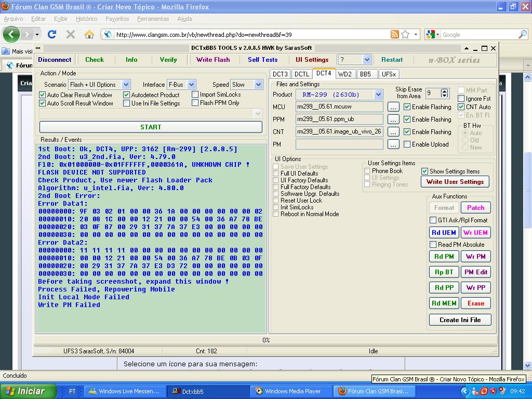Open the Speed dropdown
Viewport: 532px width, 399px height.
[259, 85]
